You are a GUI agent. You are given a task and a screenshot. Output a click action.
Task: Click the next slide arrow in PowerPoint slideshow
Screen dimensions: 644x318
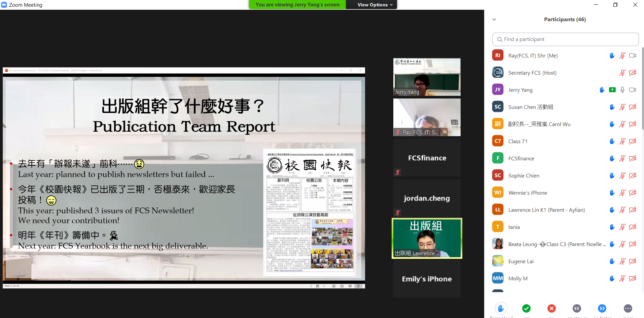click(x=324, y=286)
